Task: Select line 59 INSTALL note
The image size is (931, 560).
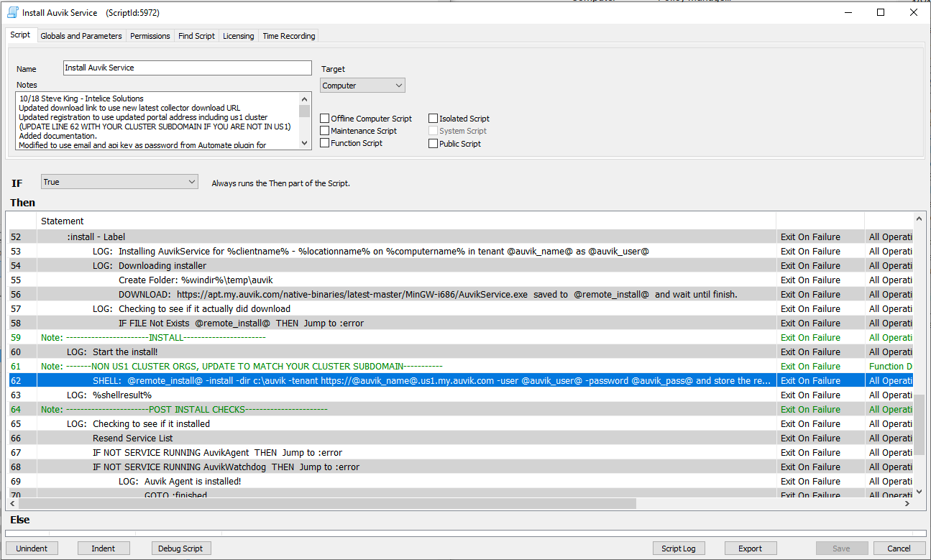Action: click(x=460, y=337)
